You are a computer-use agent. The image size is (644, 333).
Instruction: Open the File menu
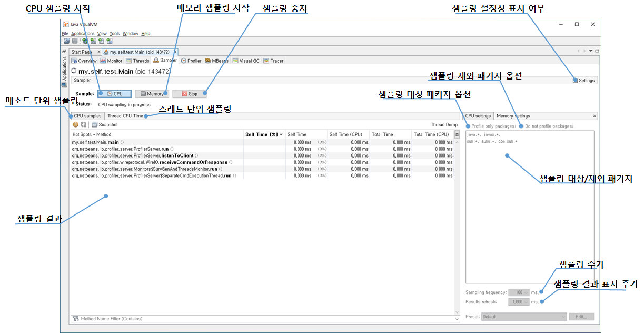click(65, 33)
